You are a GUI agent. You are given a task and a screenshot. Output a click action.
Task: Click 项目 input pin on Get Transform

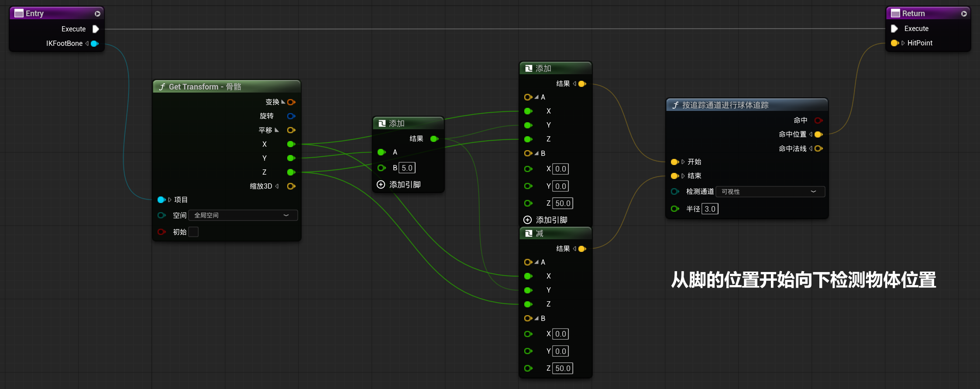coord(162,200)
